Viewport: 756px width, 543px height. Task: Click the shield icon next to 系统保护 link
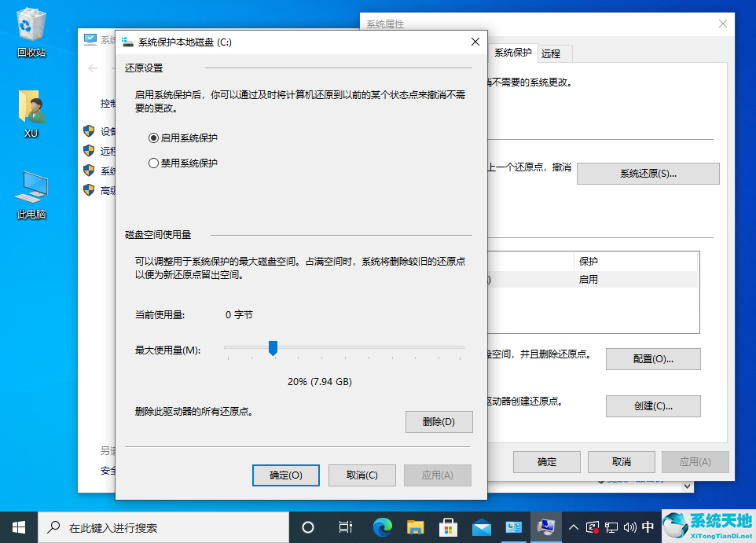click(x=89, y=171)
